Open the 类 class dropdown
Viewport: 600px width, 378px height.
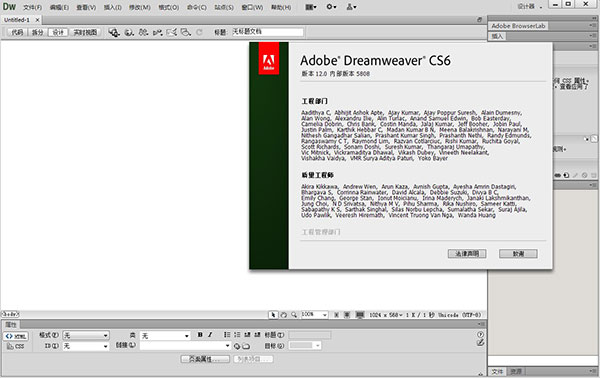165,336
